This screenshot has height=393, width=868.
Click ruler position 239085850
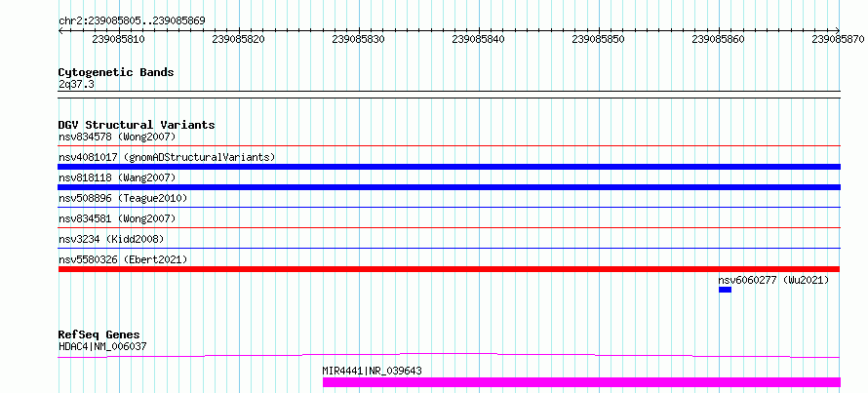point(599,39)
